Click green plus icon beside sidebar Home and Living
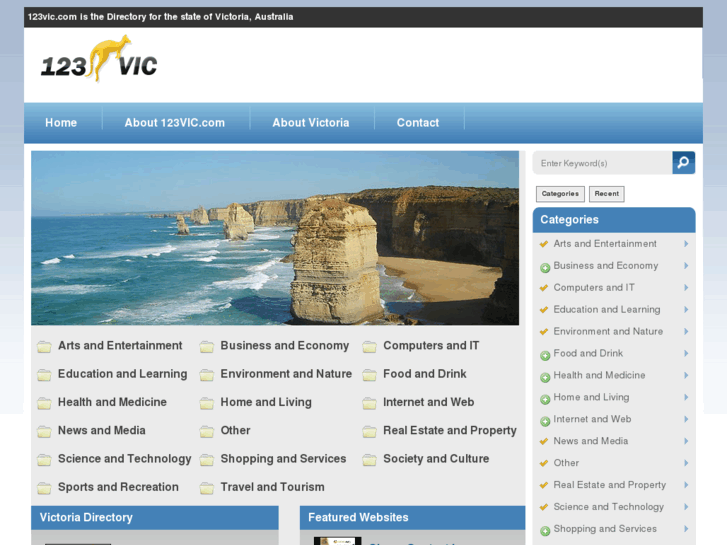The image size is (727, 545). coord(545,399)
